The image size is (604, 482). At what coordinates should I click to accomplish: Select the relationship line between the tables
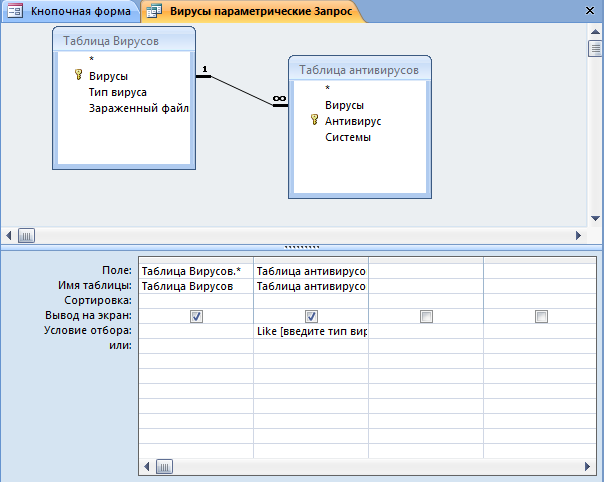point(242,91)
